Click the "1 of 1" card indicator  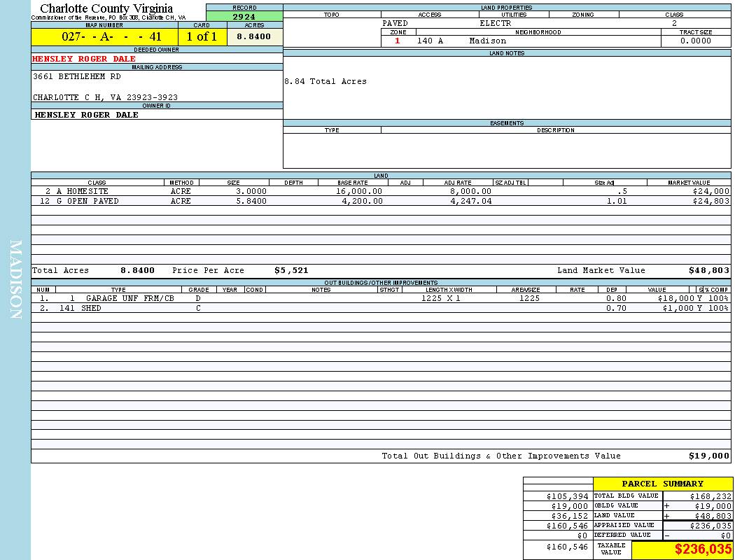pos(202,37)
